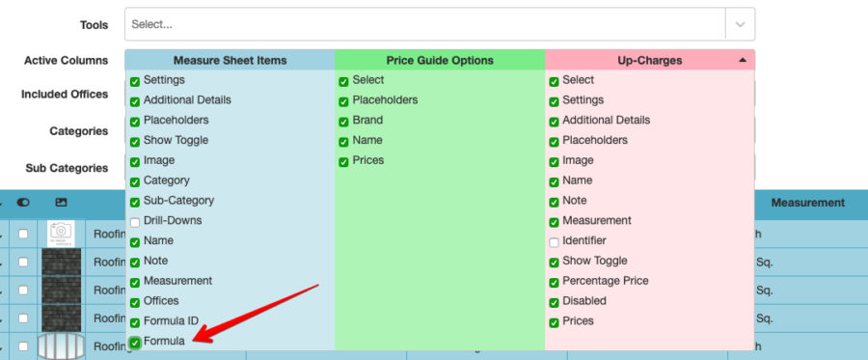Screen dimensions: 868x360
Task: Click the image icon in table header
Action: 61,203
